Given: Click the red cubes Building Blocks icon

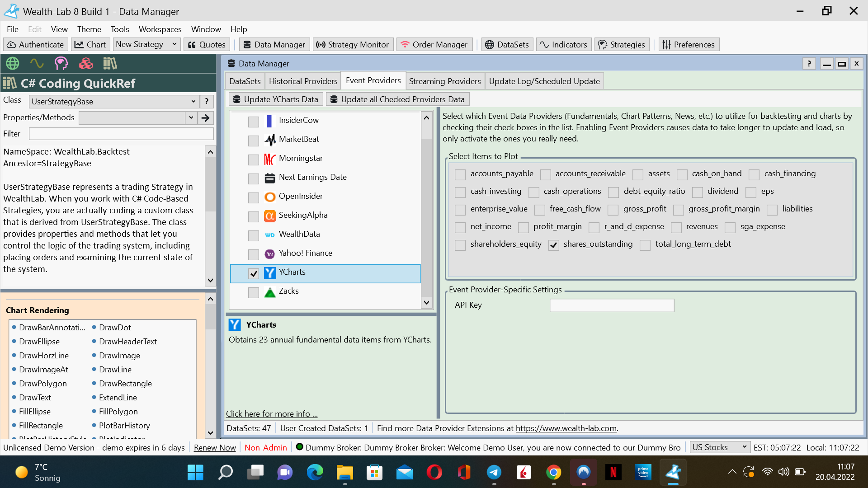Looking at the screenshot, I should pos(86,63).
